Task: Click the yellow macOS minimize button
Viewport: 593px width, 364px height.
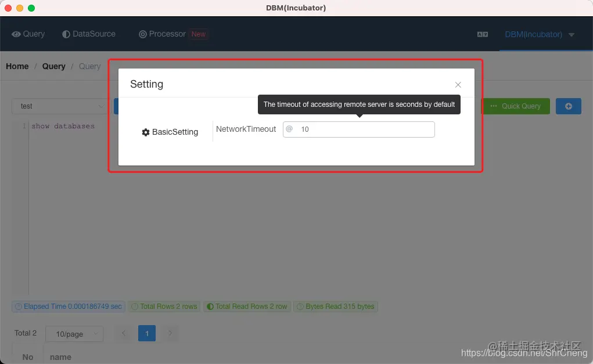Action: 20,8
